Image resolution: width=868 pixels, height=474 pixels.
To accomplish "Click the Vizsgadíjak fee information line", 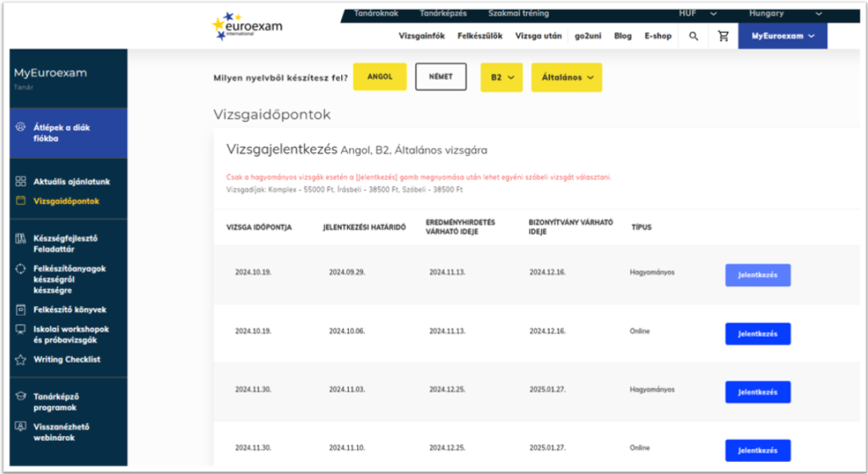I will (x=344, y=189).
